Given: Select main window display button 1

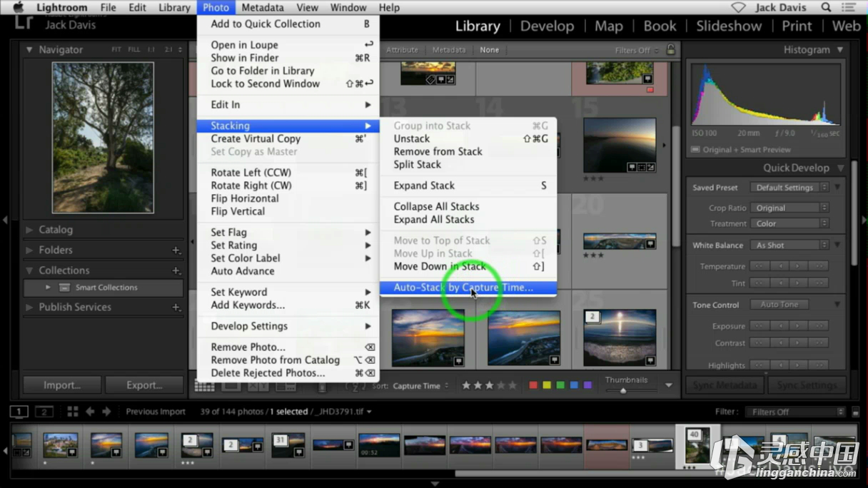Looking at the screenshot, I should [19, 412].
